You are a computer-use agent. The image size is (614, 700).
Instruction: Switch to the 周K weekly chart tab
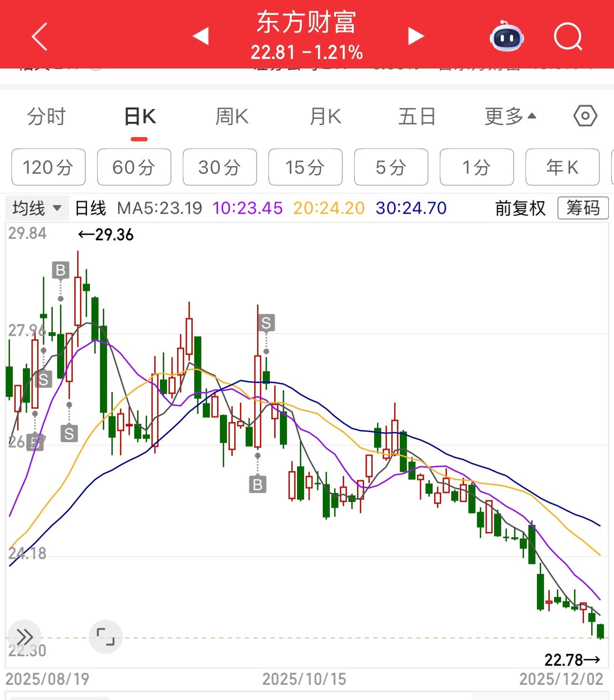tap(232, 115)
